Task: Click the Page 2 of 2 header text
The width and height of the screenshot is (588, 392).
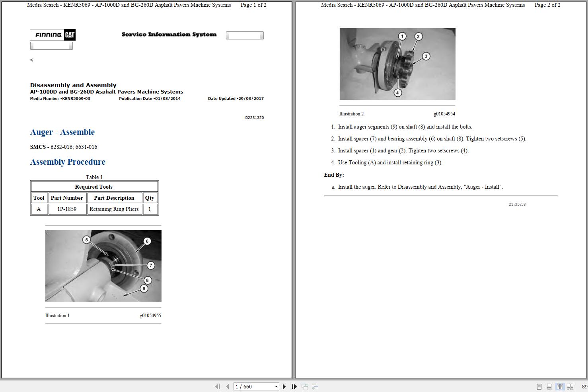Action: (x=547, y=5)
